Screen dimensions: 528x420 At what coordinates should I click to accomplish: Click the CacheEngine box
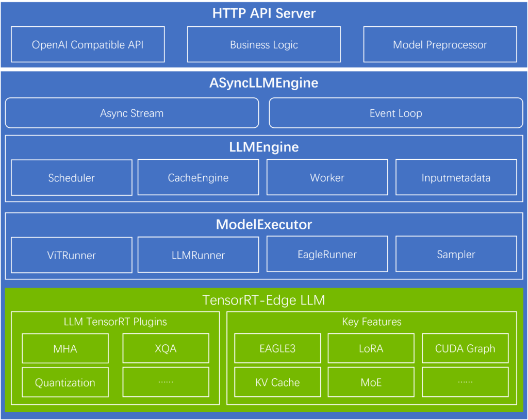(x=199, y=178)
